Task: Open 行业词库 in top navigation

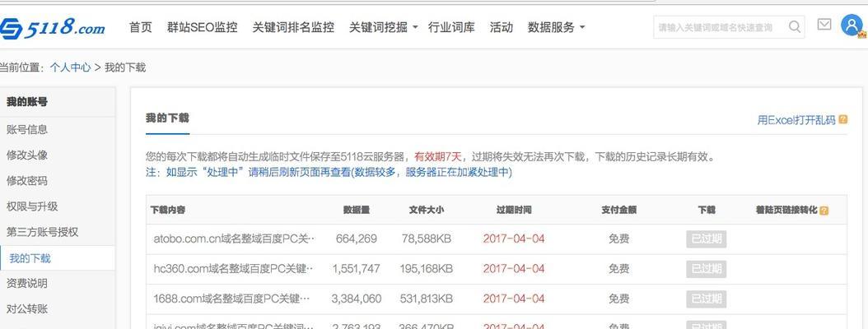Action: point(451,27)
